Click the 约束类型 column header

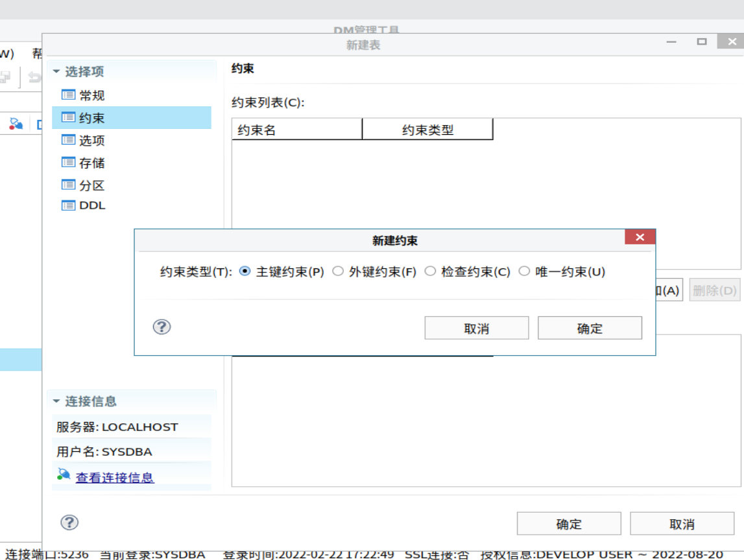tap(427, 130)
